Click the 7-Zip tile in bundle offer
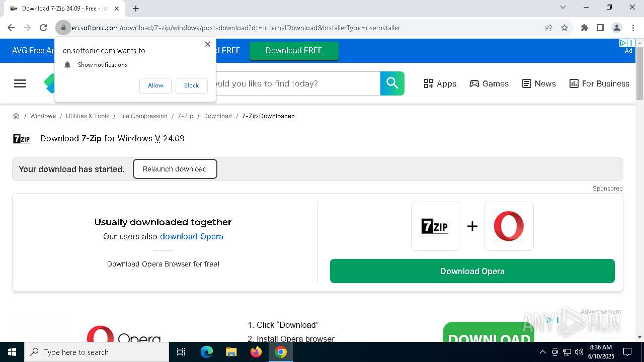 tap(436, 226)
